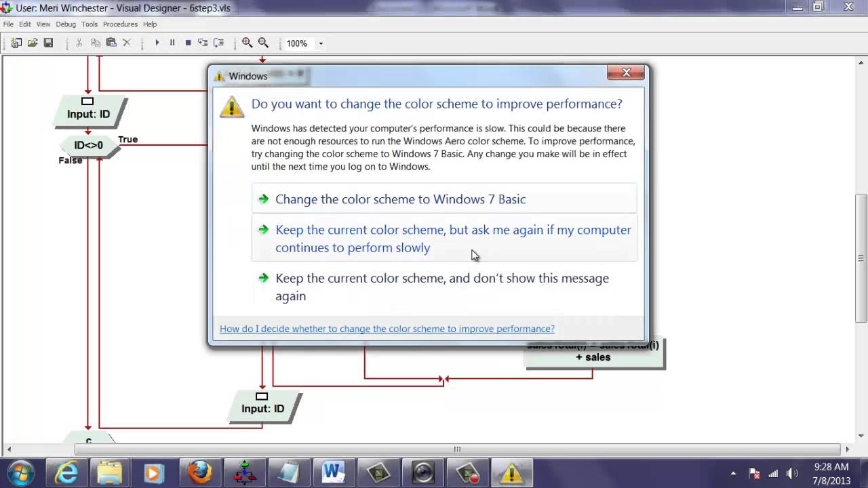Open the Notepad taskbar icon
The width and height of the screenshot is (868, 488).
pos(288,473)
